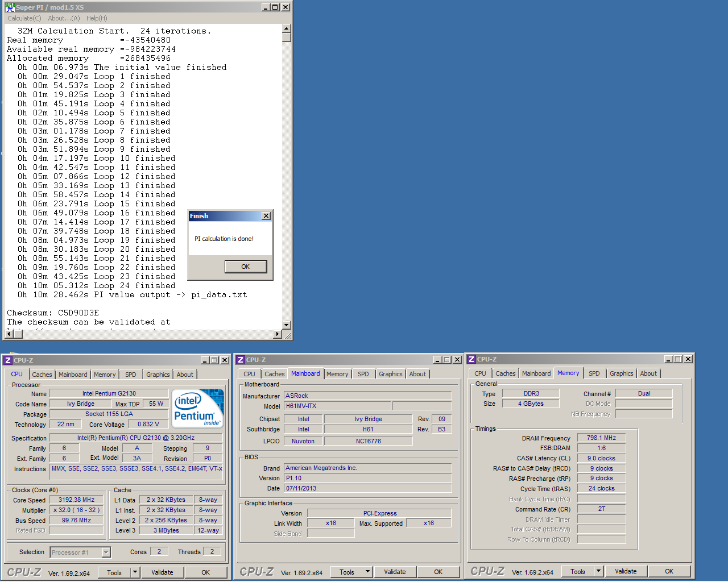Viewport: 728px width, 582px height.
Task: Select Graphics tab in Mainboard window
Action: pos(391,374)
